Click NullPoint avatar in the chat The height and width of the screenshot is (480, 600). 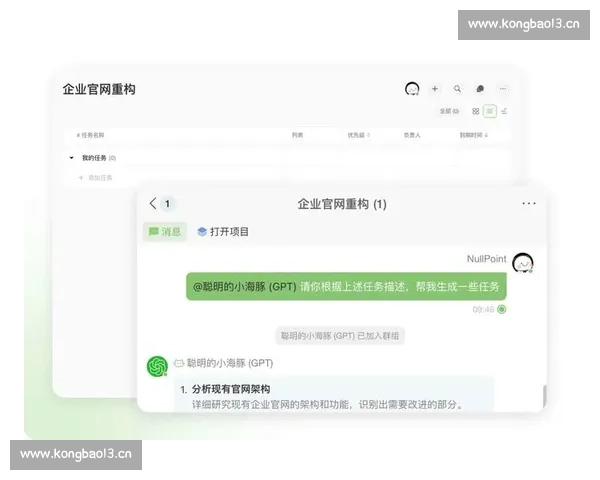coord(523,263)
